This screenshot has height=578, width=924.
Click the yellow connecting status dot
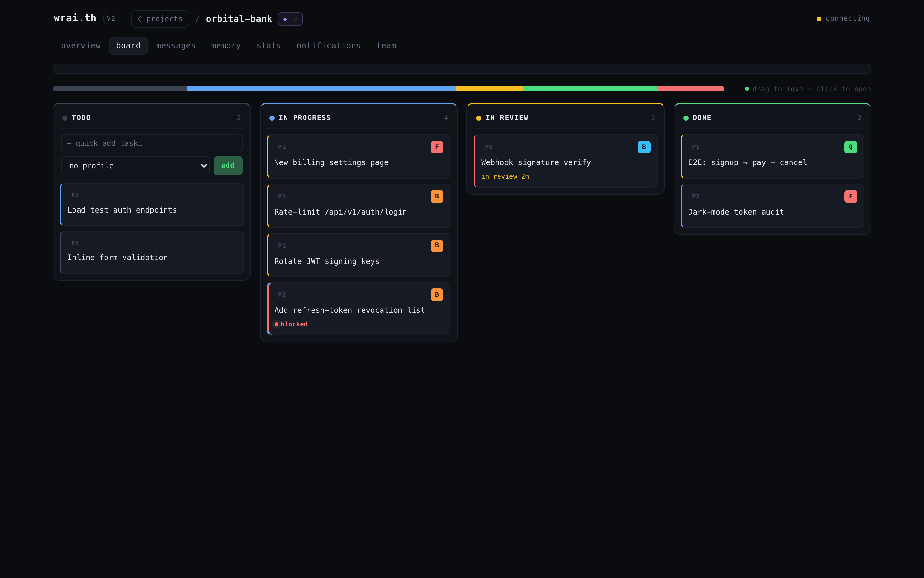819,19
